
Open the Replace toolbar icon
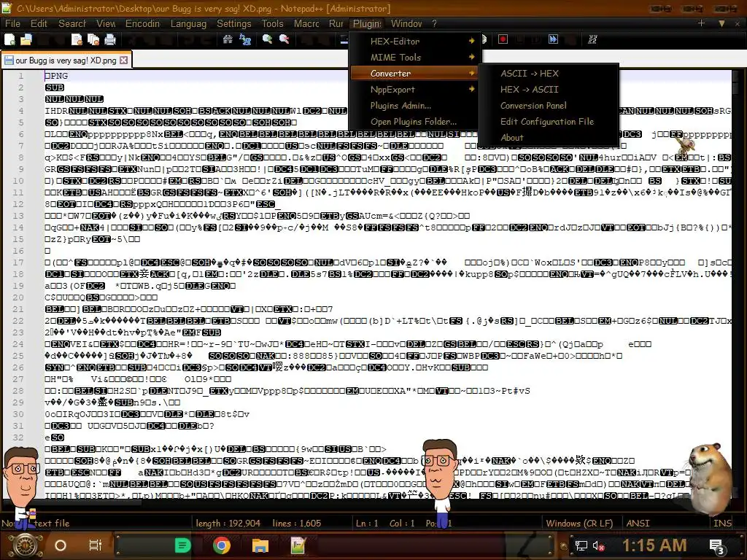coord(245,39)
